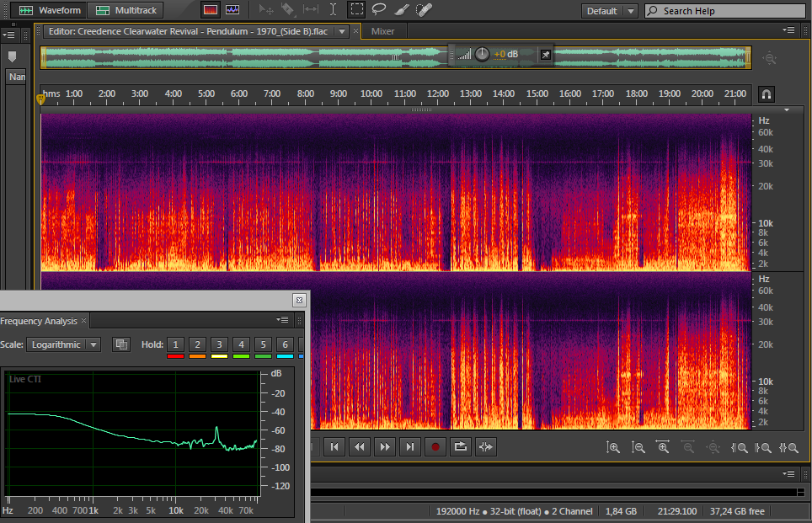
Task: Open the Editor panel options menu
Action: click(788, 30)
